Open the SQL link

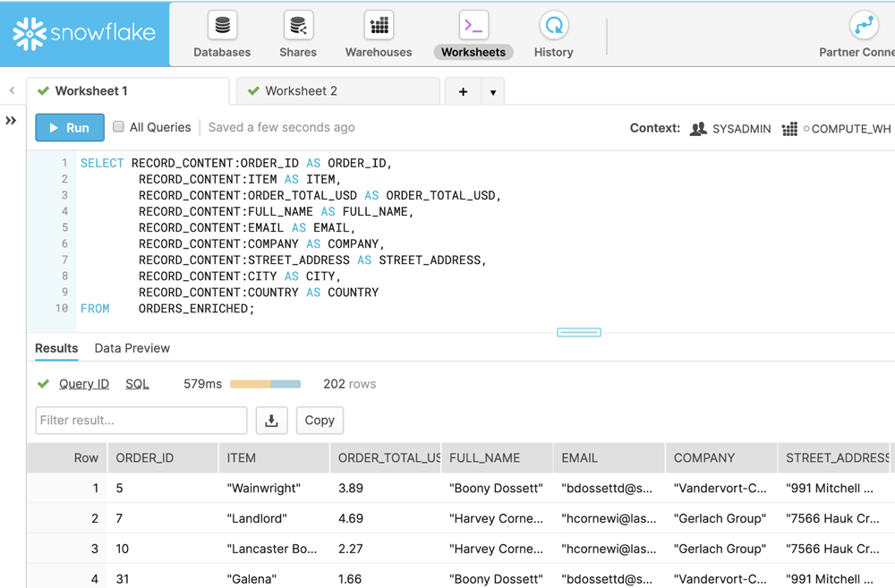tap(137, 384)
